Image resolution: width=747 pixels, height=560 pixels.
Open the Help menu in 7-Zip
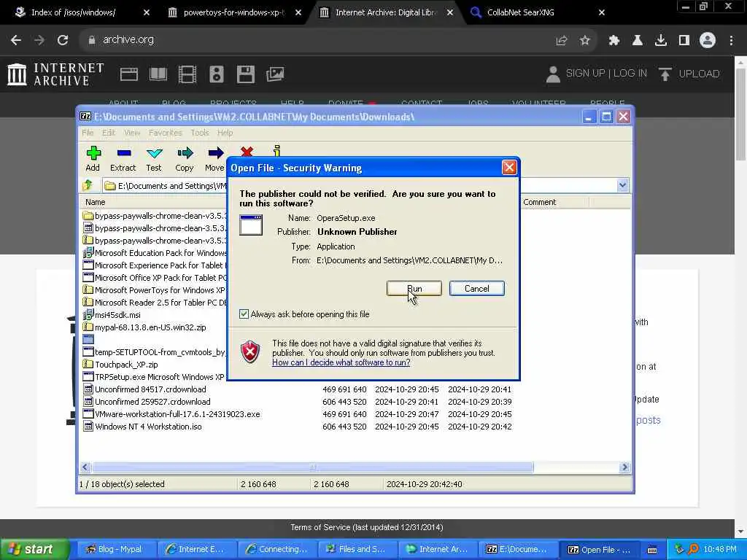coord(225,133)
